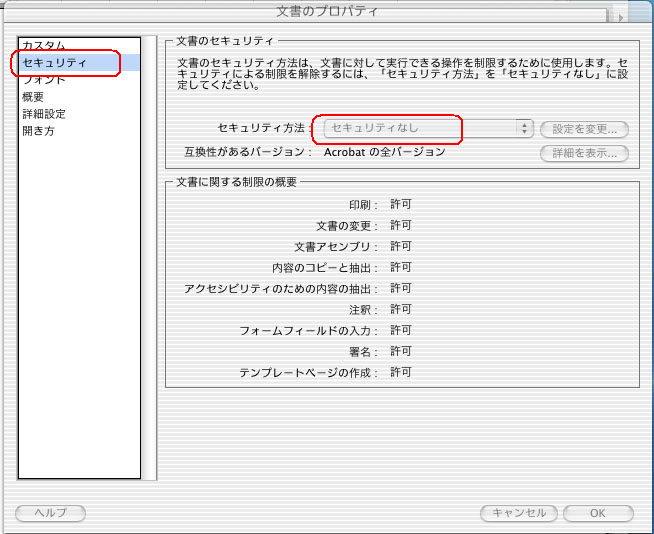Select セキュリティ in the category list
This screenshot has height=534, width=654.
(79, 63)
